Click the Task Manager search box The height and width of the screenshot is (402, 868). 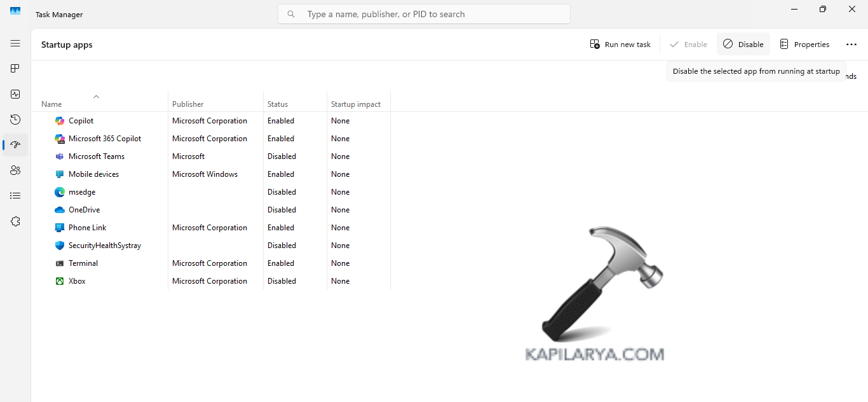(x=424, y=14)
